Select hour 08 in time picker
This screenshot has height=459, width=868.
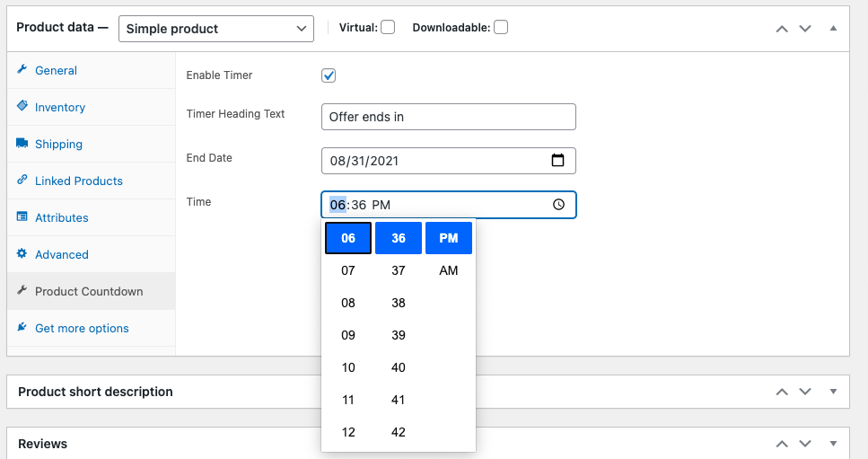348,303
